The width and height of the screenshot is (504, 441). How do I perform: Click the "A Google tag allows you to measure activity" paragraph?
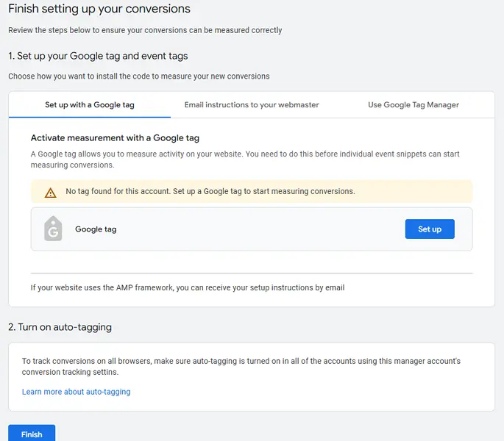pos(245,159)
